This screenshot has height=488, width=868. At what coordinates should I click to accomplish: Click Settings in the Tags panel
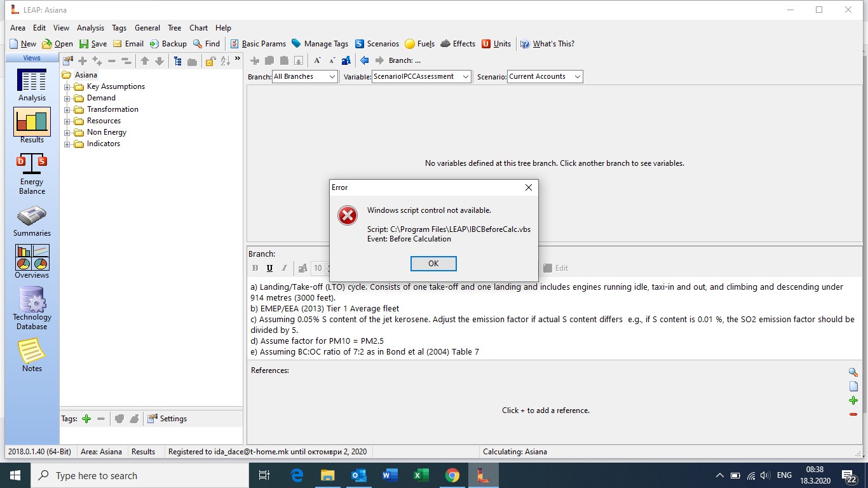tap(167, 419)
